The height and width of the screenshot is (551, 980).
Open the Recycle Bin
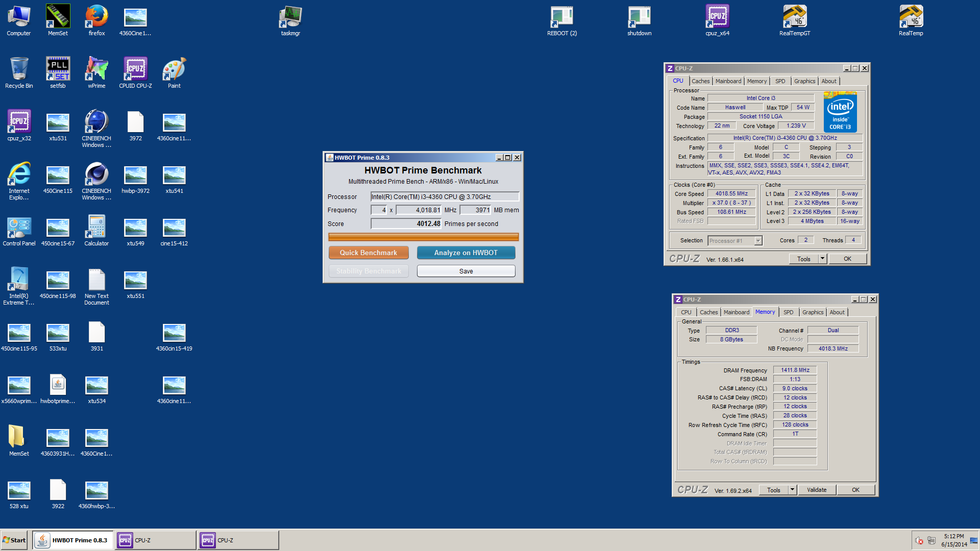click(x=19, y=73)
